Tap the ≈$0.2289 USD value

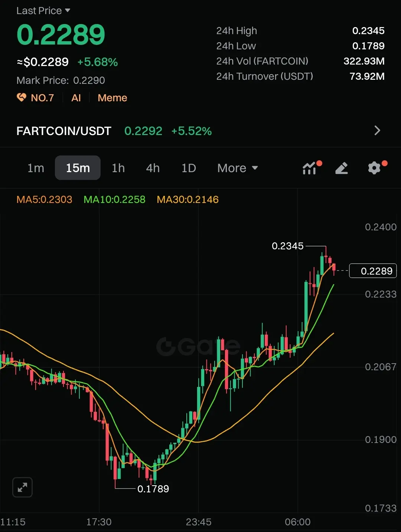43,62
